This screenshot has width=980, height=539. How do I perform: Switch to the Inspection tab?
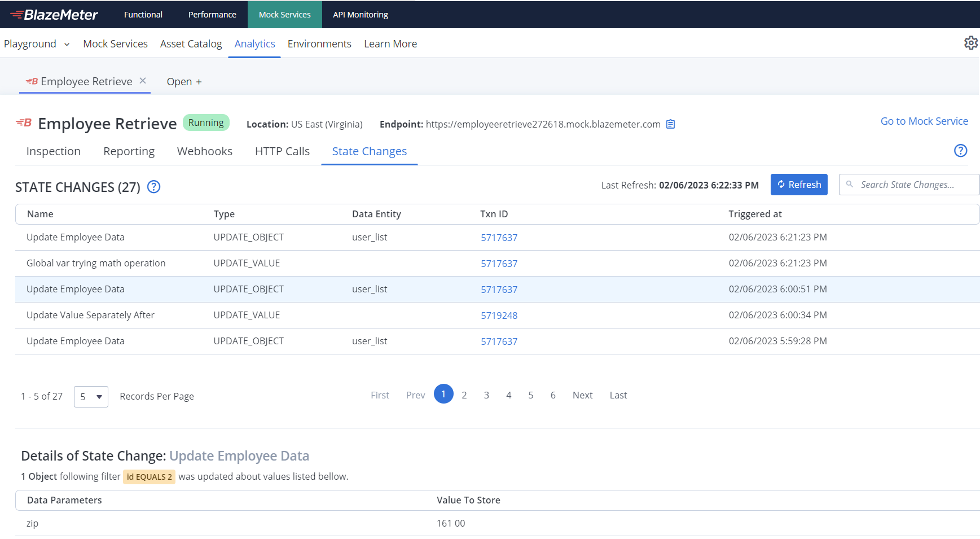point(54,151)
